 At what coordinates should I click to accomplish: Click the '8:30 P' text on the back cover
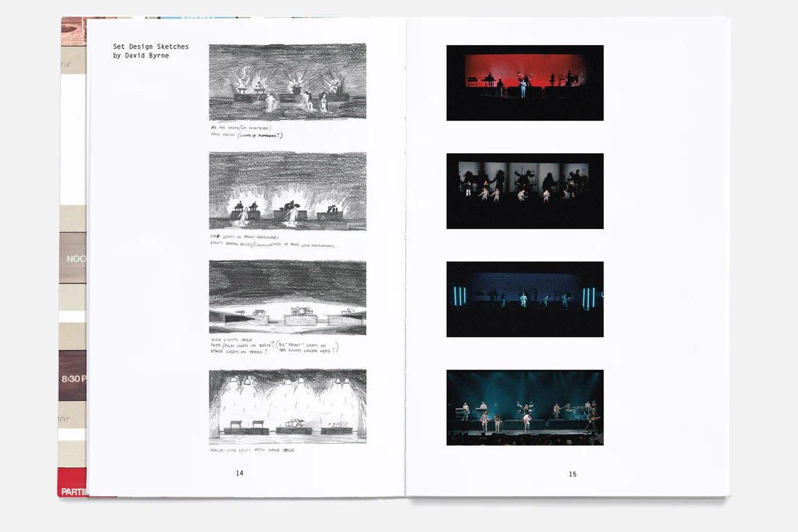(74, 379)
